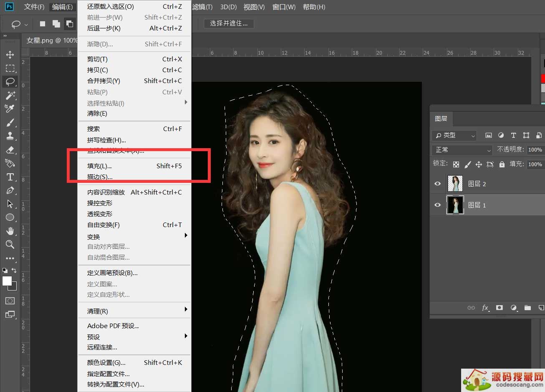Select the Clone Stamp tool
The width and height of the screenshot is (545, 392).
coord(10,136)
